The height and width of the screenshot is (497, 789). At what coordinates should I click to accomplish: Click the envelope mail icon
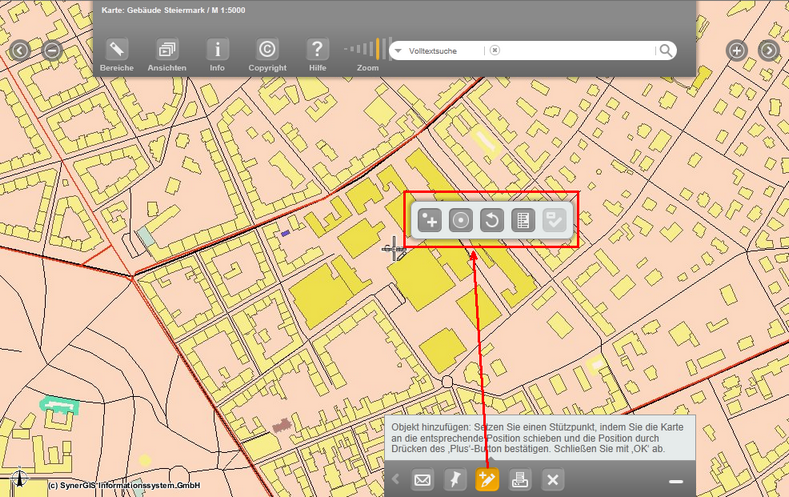(423, 481)
